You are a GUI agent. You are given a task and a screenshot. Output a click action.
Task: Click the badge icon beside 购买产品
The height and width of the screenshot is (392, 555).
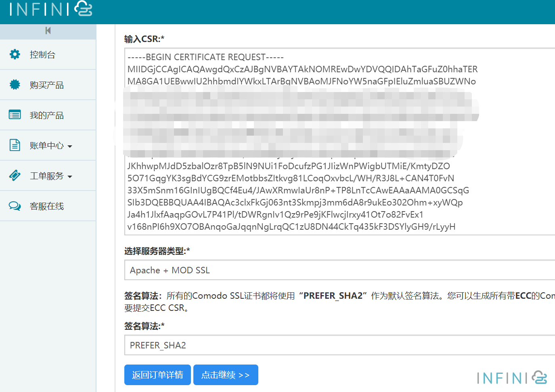[15, 85]
